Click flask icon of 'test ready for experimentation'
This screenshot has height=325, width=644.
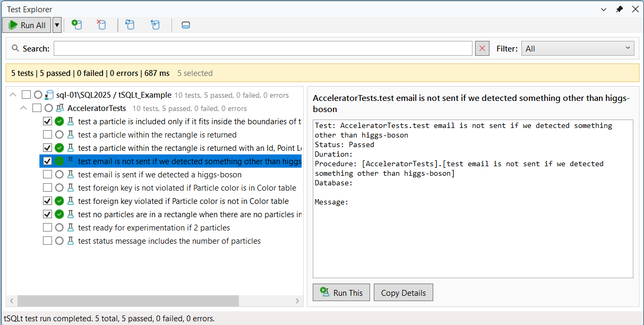70,228
